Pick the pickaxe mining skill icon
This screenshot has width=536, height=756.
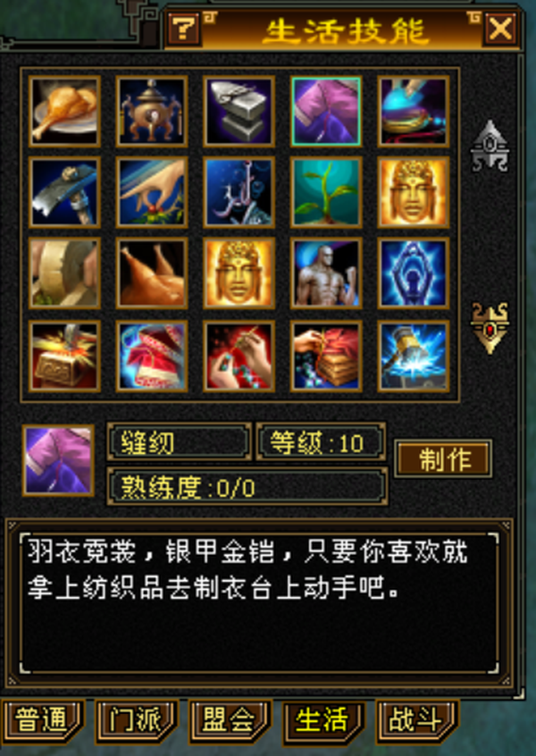pyautogui.click(x=64, y=192)
